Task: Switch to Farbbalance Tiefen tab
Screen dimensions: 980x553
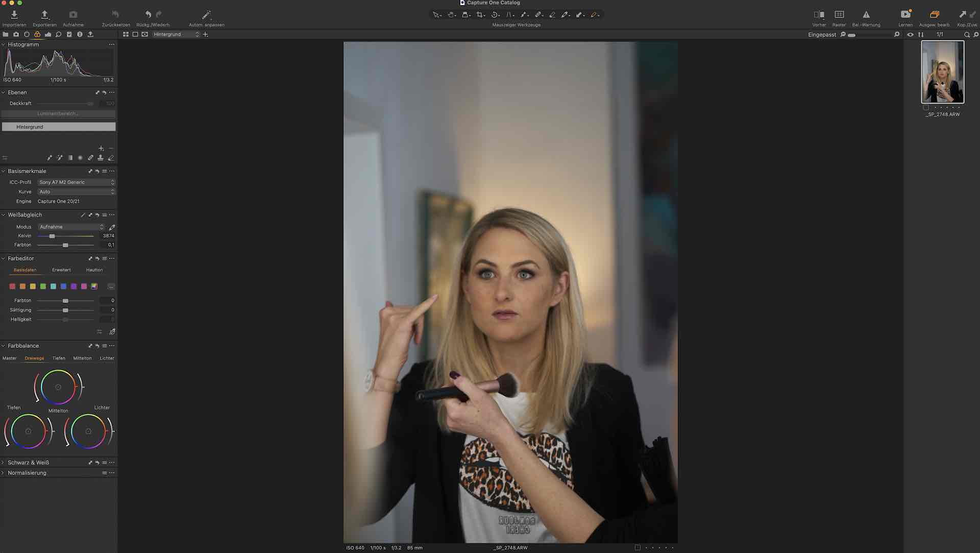Action: (59, 358)
